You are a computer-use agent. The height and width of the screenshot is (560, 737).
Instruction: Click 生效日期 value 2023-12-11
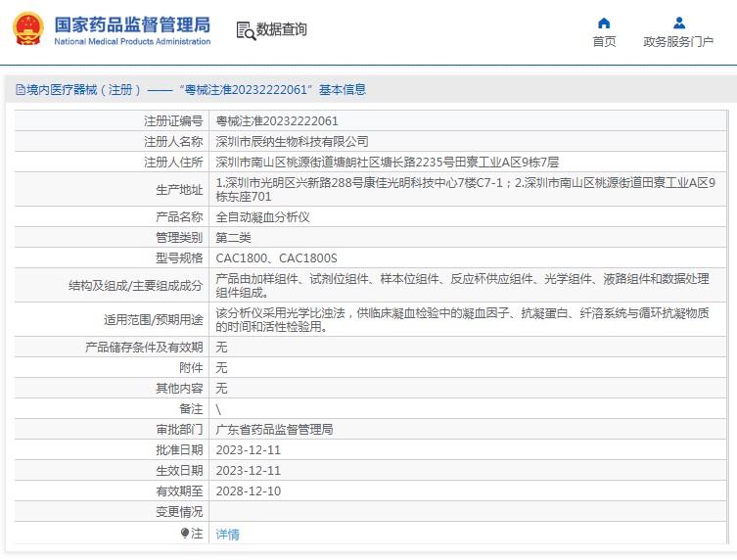pos(249,471)
